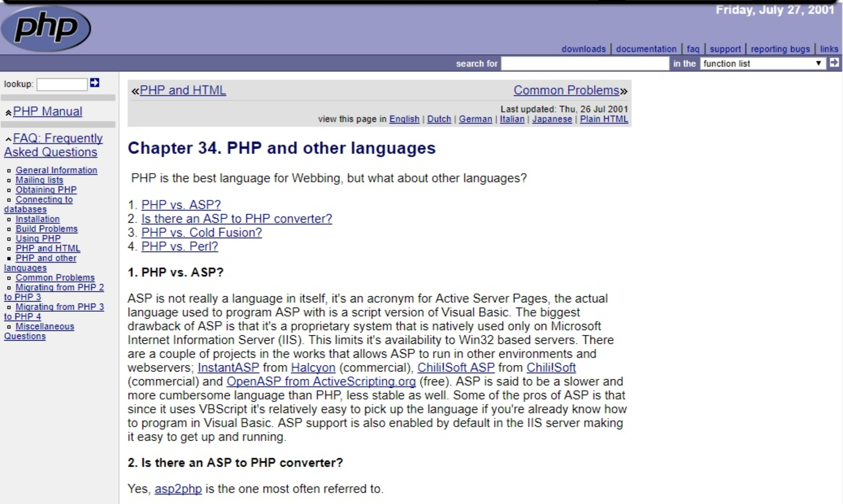View page in Plain HTML

pos(604,119)
